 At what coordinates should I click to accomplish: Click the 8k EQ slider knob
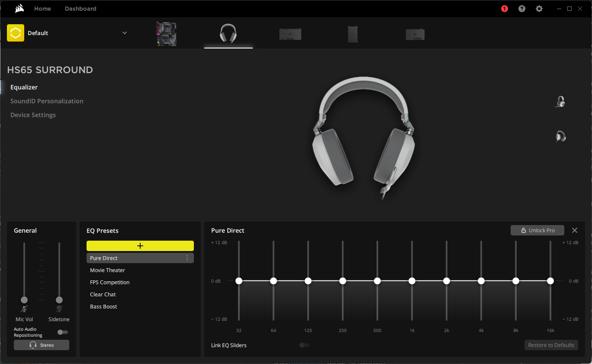pyautogui.click(x=516, y=281)
